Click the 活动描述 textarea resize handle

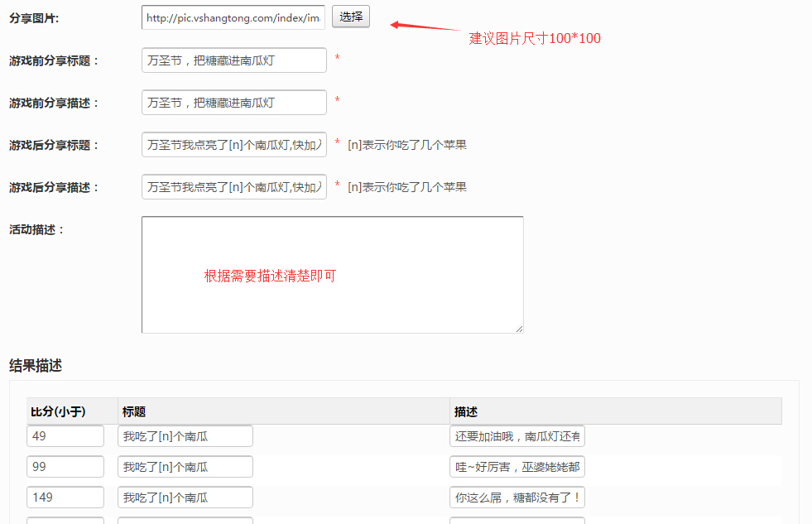coord(519,329)
